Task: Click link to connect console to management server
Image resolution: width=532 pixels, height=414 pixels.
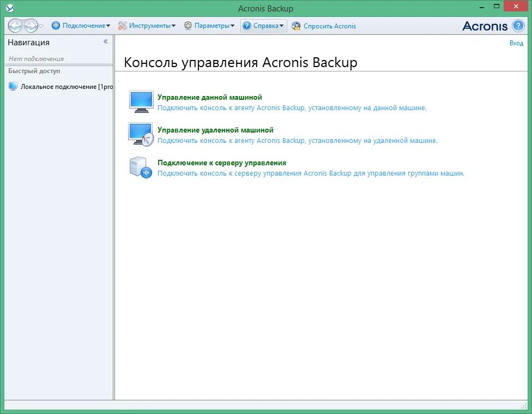Action: pos(311,173)
